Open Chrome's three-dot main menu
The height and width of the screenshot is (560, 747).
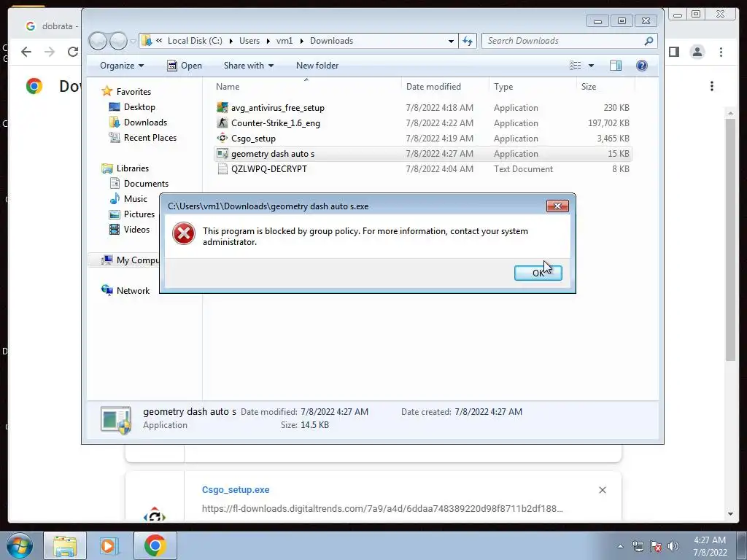click(721, 52)
